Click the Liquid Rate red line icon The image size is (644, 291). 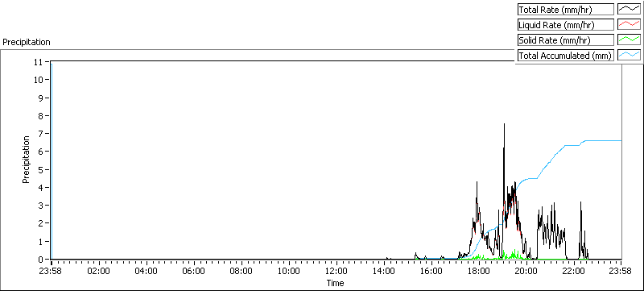[x=629, y=25]
